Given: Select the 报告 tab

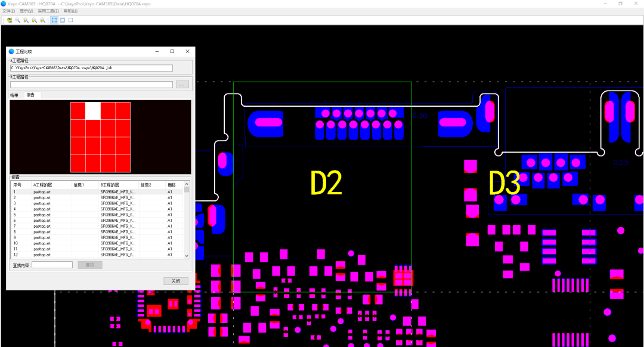Looking at the screenshot, I should [x=30, y=95].
